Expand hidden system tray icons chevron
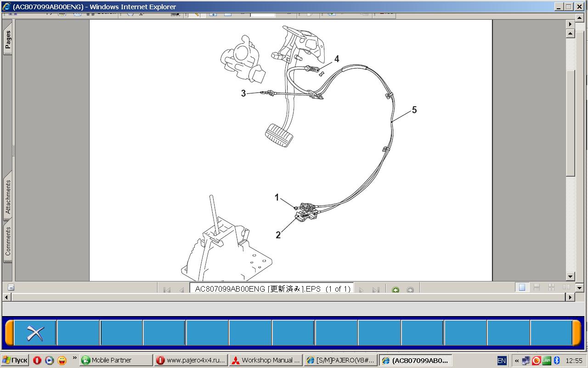Image resolution: width=588 pixels, height=368 pixels. (x=517, y=361)
